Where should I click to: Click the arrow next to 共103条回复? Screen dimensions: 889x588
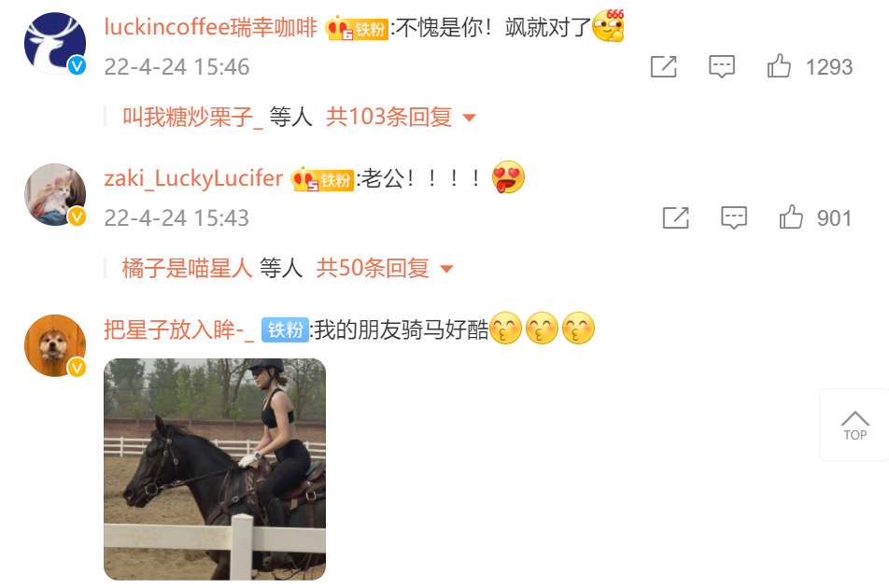click(x=469, y=118)
